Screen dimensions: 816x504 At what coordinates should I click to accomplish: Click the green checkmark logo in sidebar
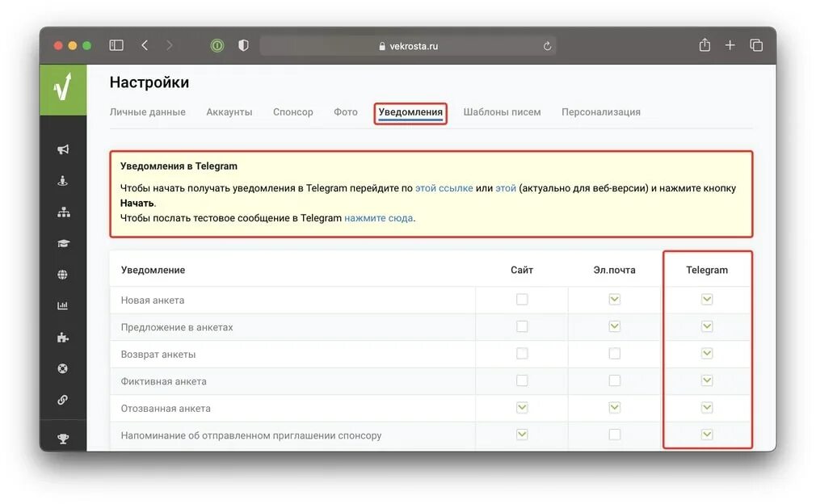click(x=63, y=90)
